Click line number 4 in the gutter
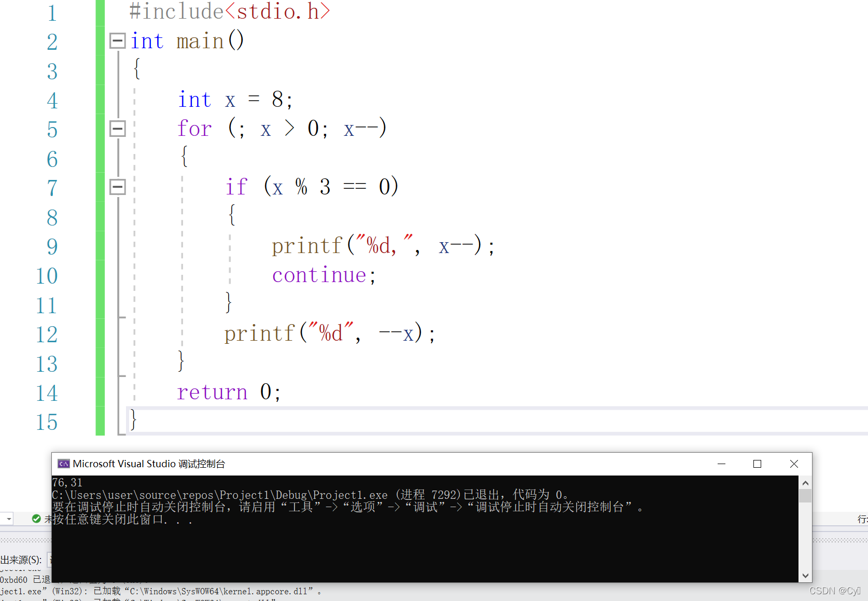 coord(52,101)
